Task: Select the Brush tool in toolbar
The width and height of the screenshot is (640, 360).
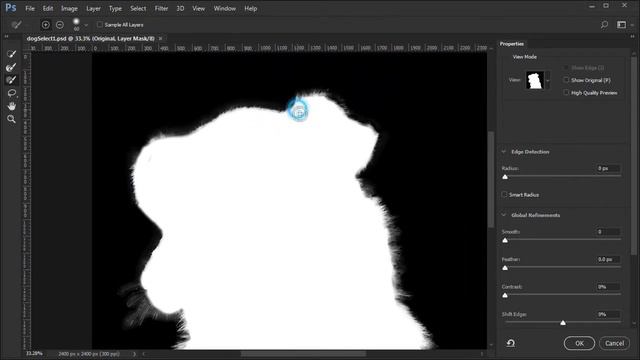Action: (11, 80)
